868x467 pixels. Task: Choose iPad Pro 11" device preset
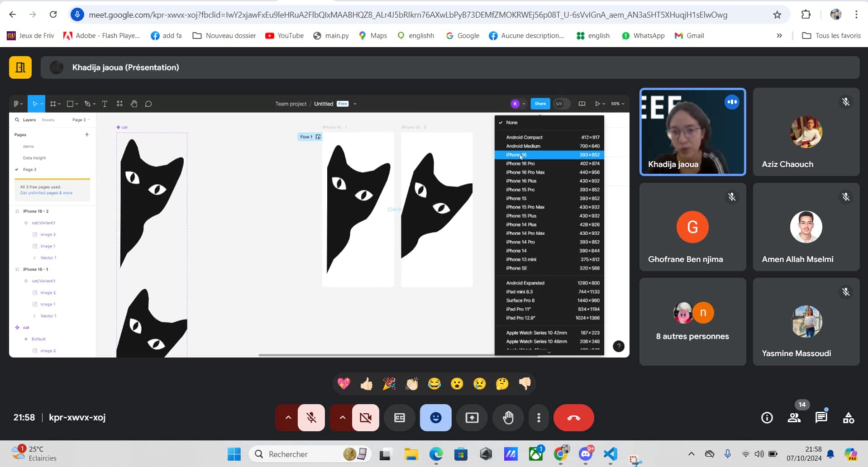point(549,309)
